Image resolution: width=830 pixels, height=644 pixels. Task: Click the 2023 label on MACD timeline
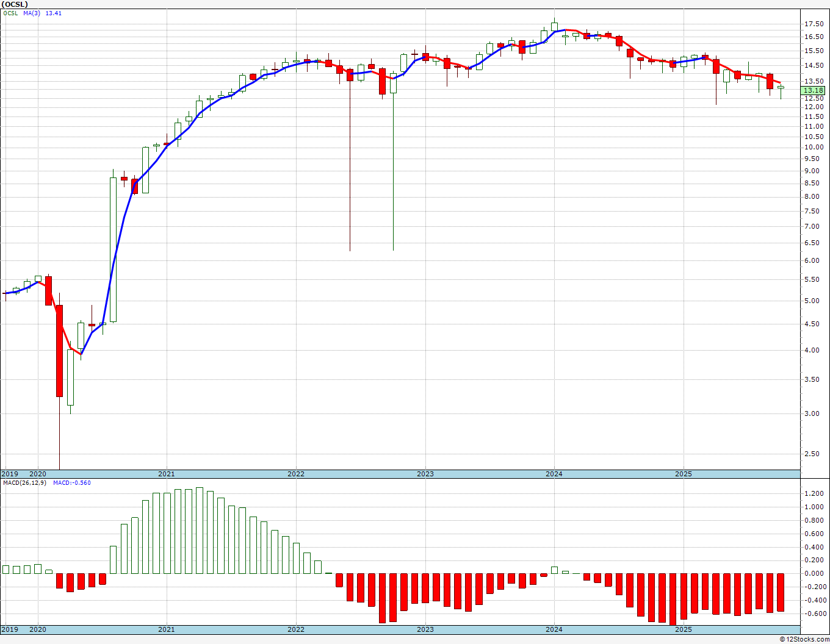(x=425, y=629)
